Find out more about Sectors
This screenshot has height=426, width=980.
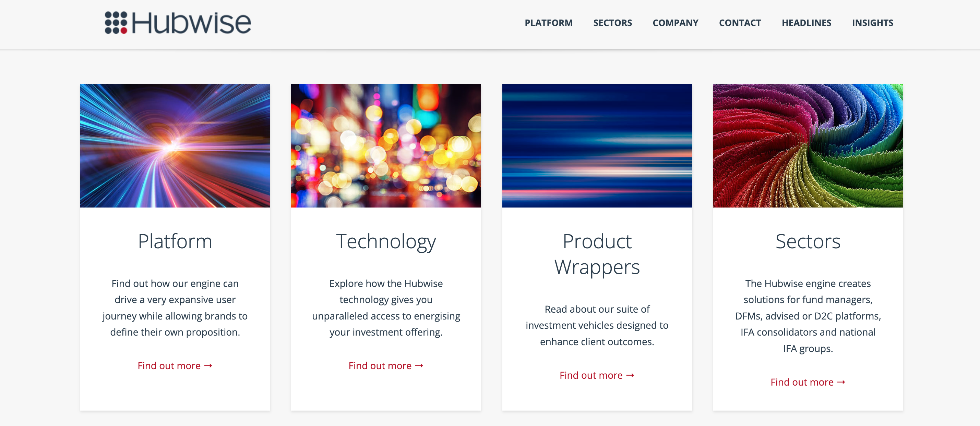802,382
